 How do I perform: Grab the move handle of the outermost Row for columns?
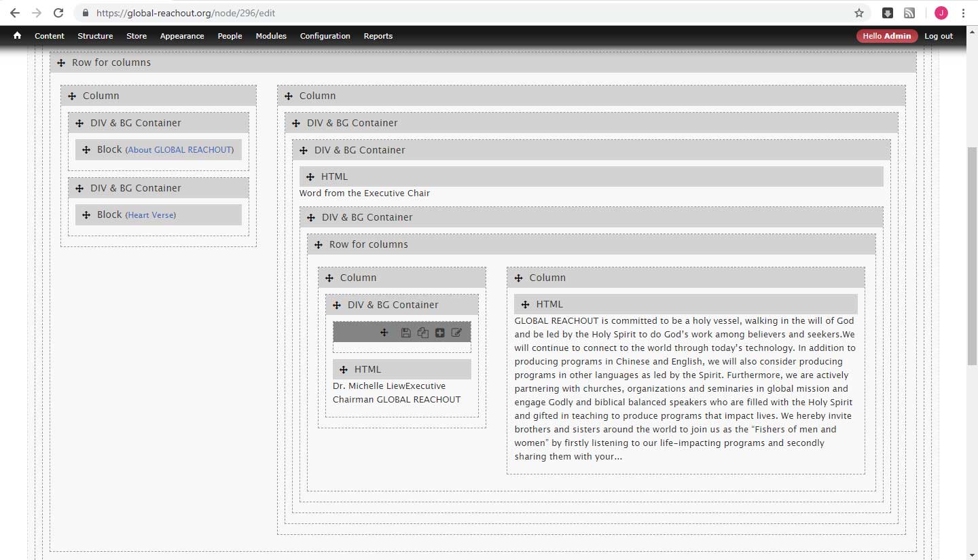pyautogui.click(x=61, y=62)
